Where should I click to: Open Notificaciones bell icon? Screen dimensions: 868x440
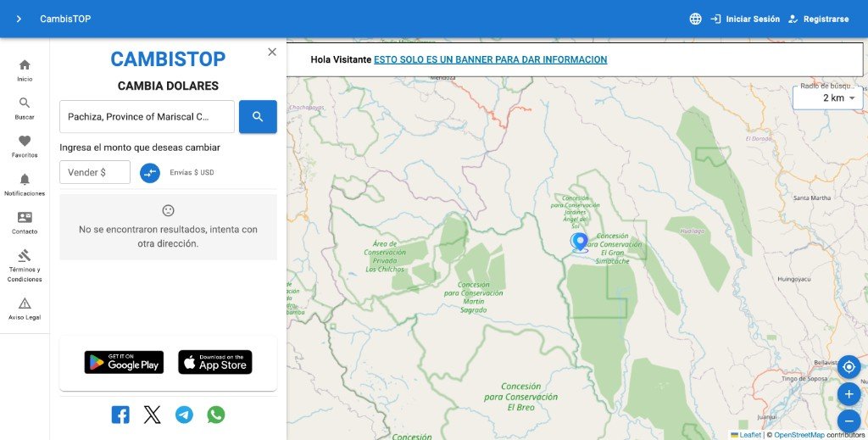point(25,180)
